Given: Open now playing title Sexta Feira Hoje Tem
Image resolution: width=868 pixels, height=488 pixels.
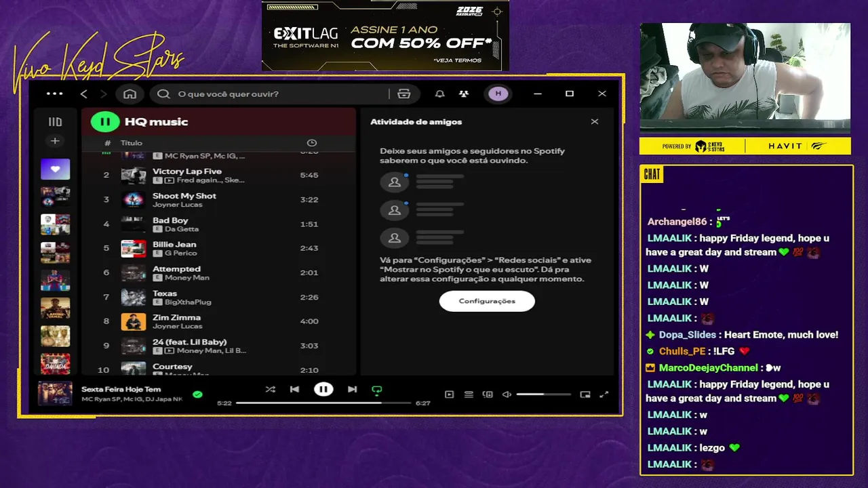Looking at the screenshot, I should pyautogui.click(x=121, y=389).
